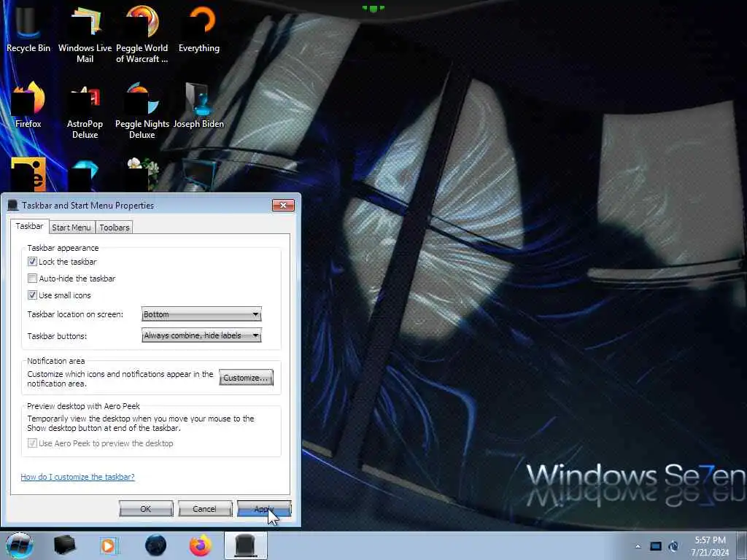Select Peggle World of Warcraft desktop icon

tap(142, 34)
